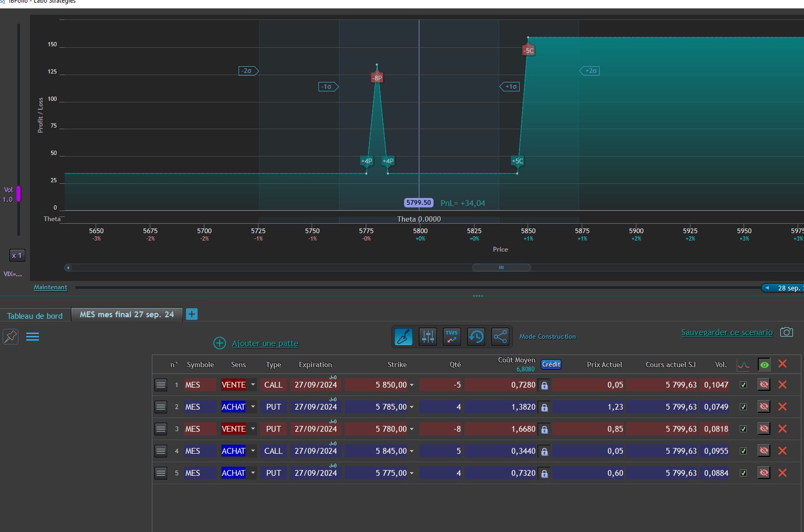This screenshot has height=532, width=804.
Task: Click the TWS chart icon
Action: 452,336
